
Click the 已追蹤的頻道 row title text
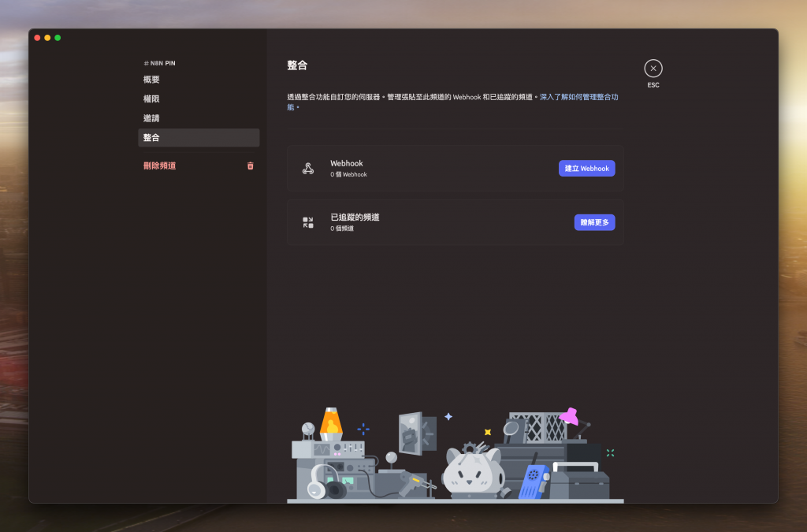click(x=355, y=217)
